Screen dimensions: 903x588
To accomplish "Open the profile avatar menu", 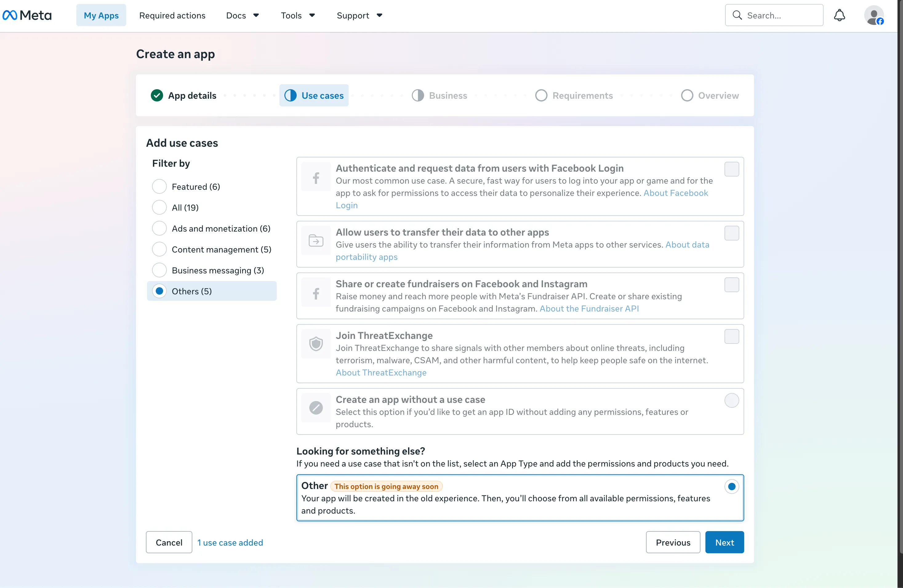I will tap(874, 15).
